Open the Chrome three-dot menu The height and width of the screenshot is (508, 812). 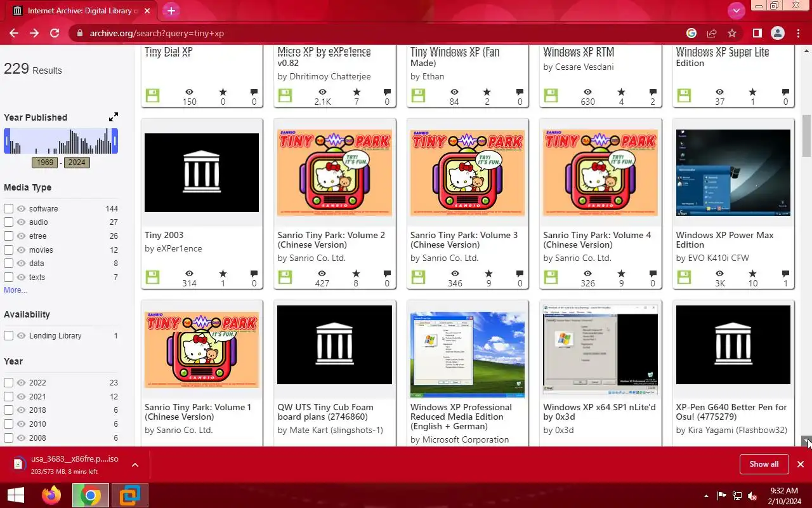tap(798, 33)
